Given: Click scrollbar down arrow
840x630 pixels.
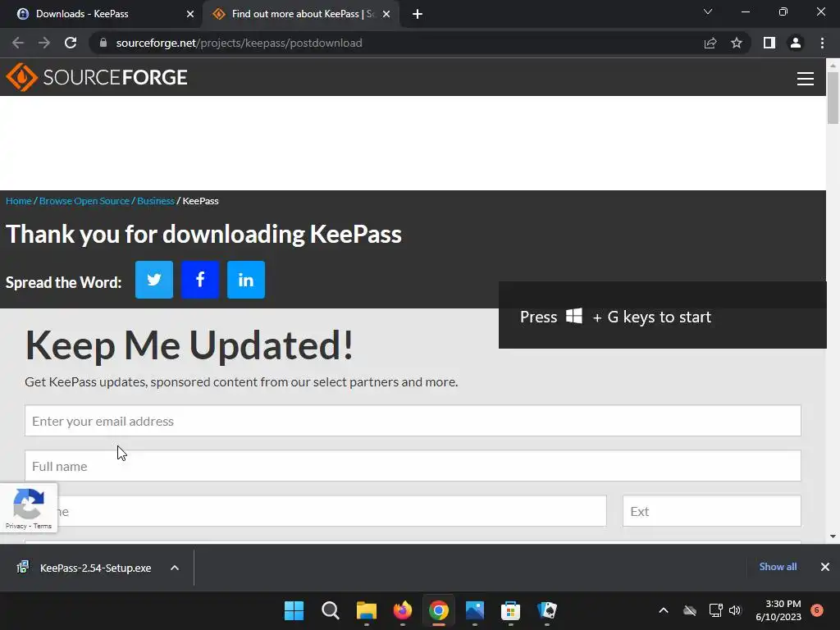Looking at the screenshot, I should (833, 536).
